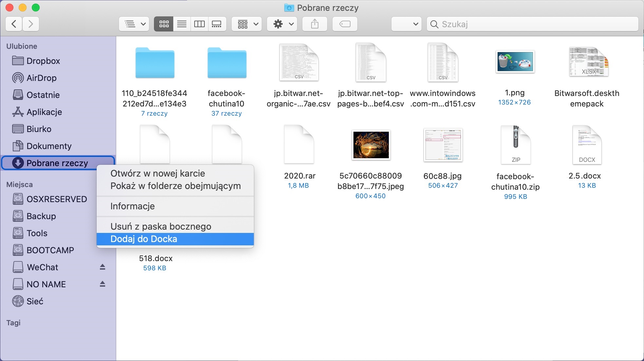644x361 pixels.
Task: Open the group-by items dropdown
Action: point(247,24)
